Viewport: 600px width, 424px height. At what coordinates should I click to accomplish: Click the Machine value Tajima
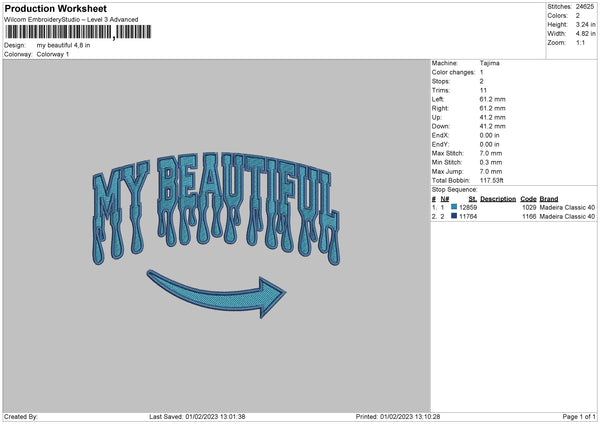pos(489,63)
